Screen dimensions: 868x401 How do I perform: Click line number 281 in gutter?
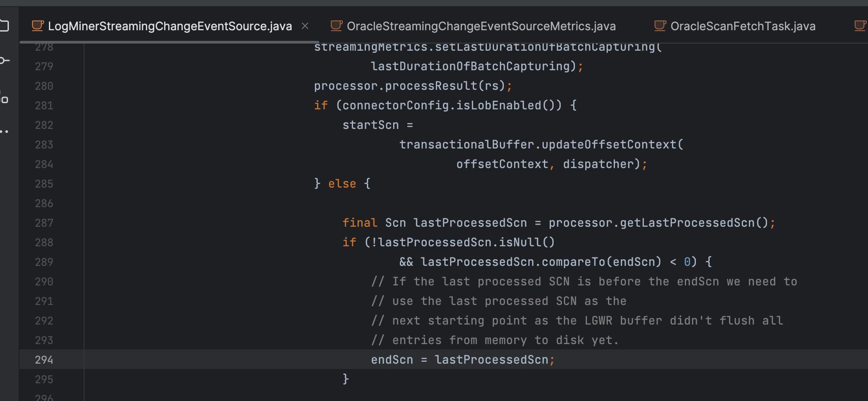pyautogui.click(x=44, y=105)
